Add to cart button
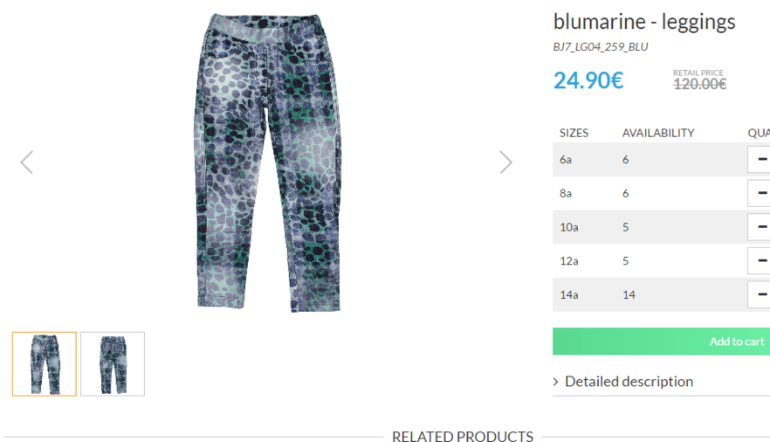 coord(661,341)
